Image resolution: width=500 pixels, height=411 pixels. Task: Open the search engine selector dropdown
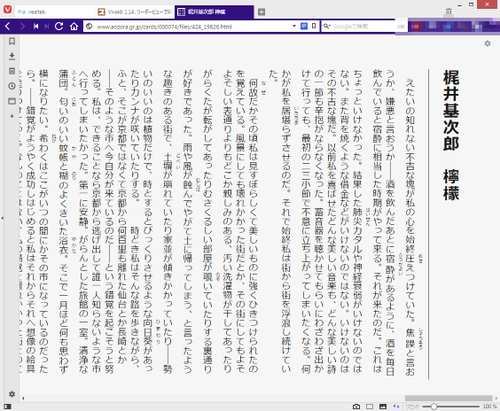coord(327,26)
